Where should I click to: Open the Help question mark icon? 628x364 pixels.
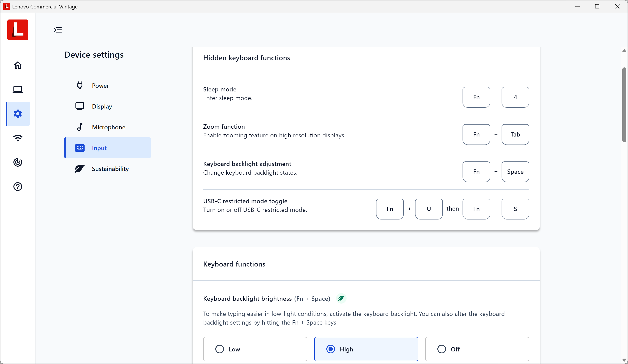18,187
